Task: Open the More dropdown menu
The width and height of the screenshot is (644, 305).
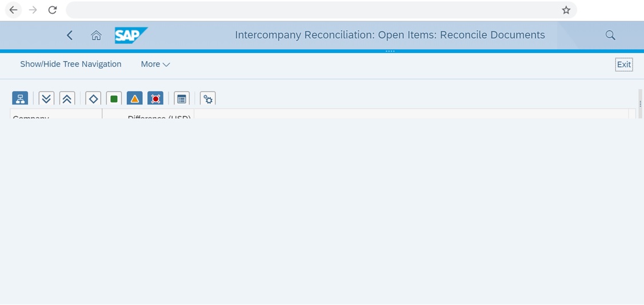Action: [155, 64]
